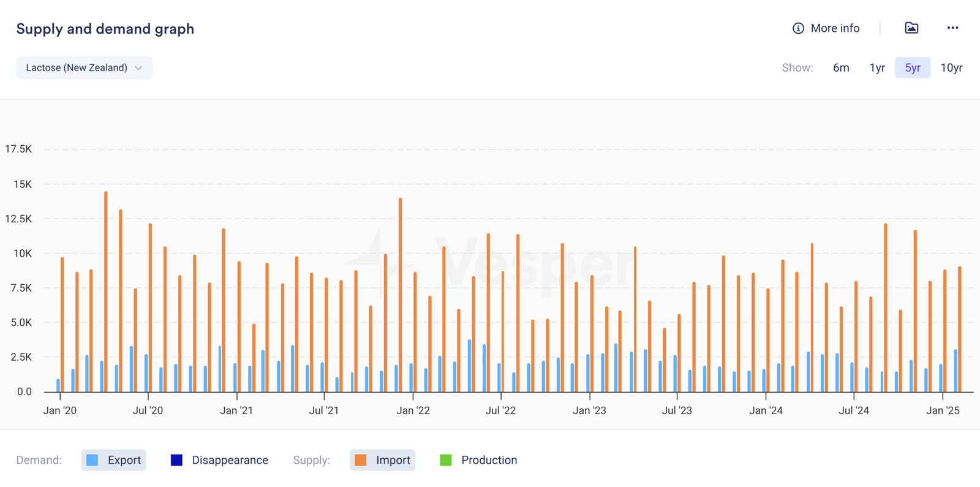This screenshot has width=980, height=487.
Task: Select the 5yr time range
Action: coord(913,68)
